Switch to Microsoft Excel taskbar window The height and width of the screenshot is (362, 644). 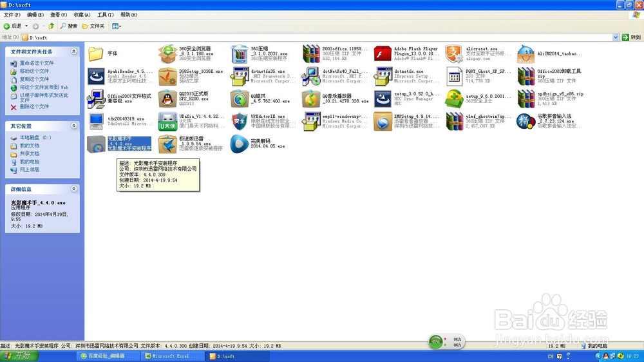pyautogui.click(x=173, y=356)
